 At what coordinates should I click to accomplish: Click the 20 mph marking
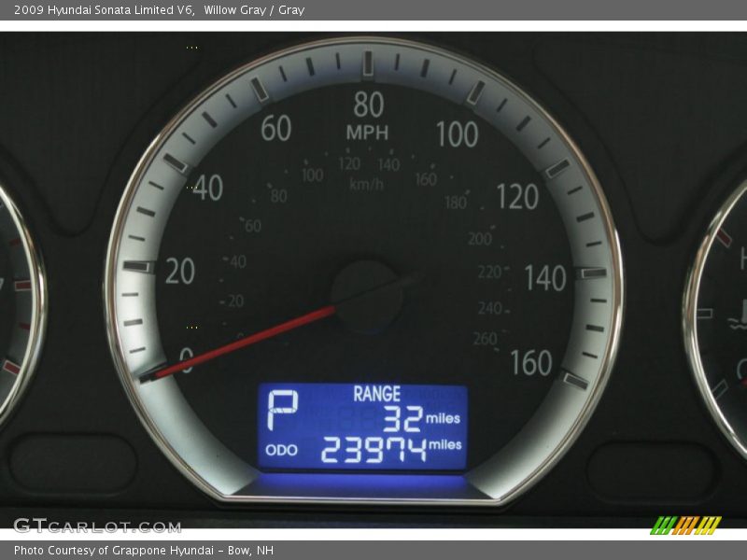[180, 271]
